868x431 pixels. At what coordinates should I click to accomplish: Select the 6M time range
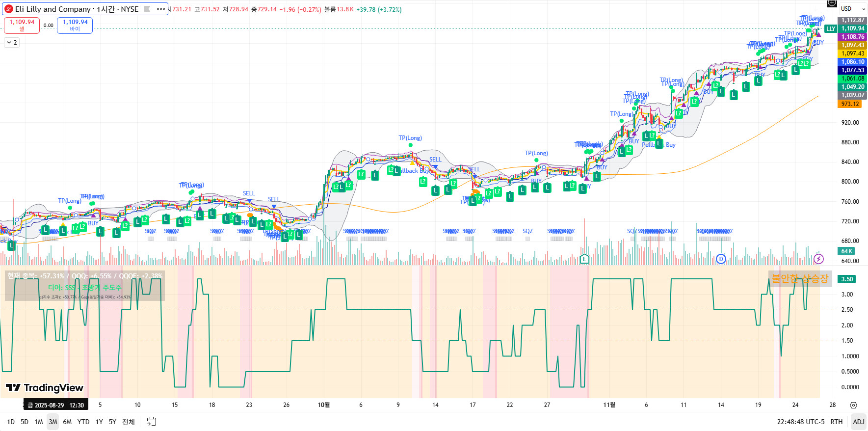coord(67,422)
